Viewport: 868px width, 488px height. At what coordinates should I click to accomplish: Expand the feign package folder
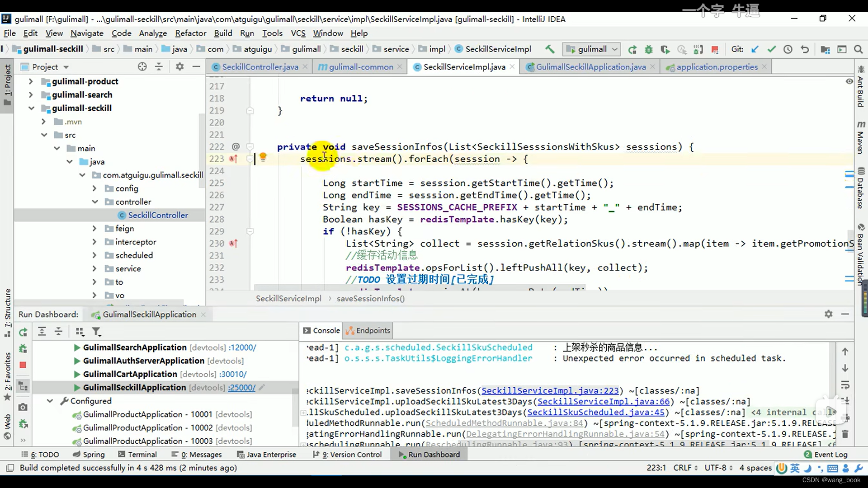[94, 229]
